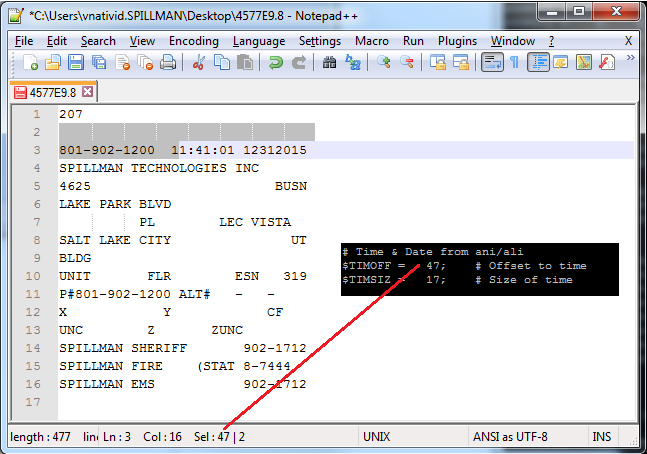The image size is (647, 454).
Task: Click the text LEC VISTA
Action: [255, 222]
